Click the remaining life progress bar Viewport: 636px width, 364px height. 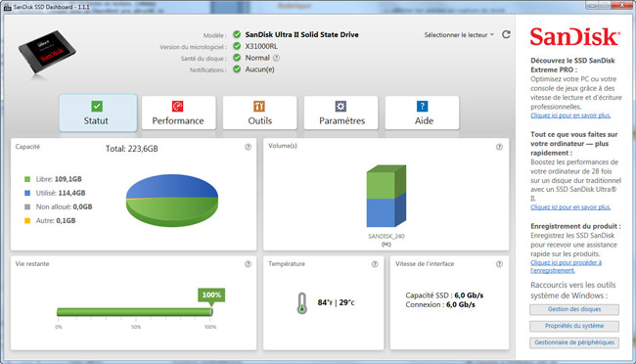coord(135,312)
